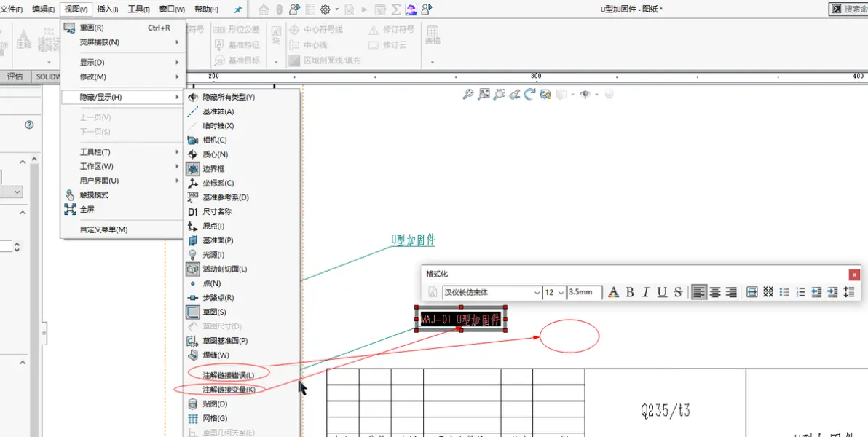Viewport: 868px width, 437px height.
Task: Select 自定义菜单(M) entry
Action: [122, 229]
